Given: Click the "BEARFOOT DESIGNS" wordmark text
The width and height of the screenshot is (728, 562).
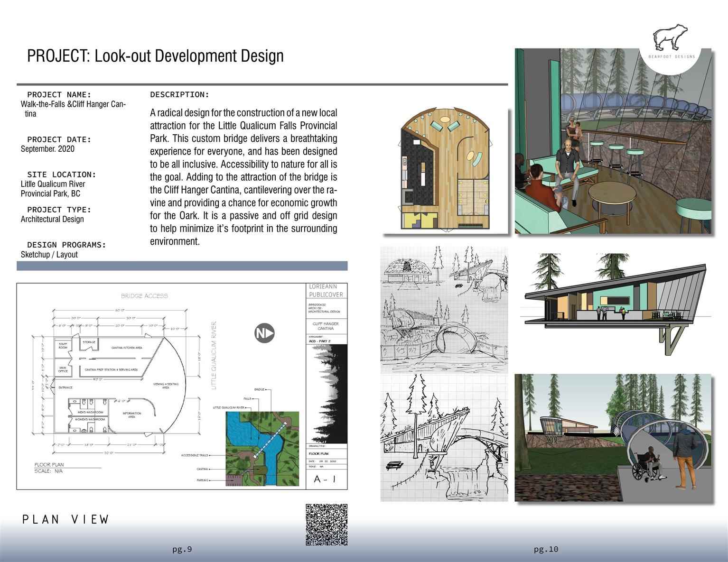Looking at the screenshot, I should click(671, 56).
